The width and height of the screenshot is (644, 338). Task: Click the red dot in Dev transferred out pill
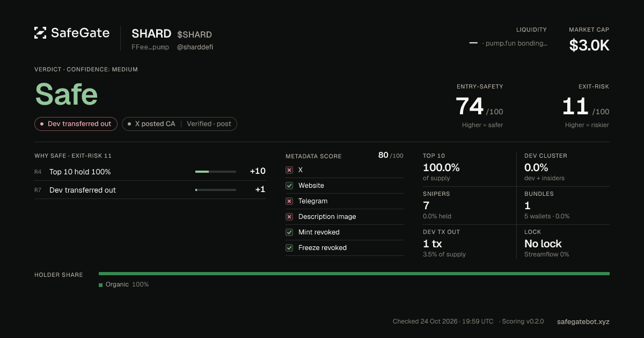point(42,124)
